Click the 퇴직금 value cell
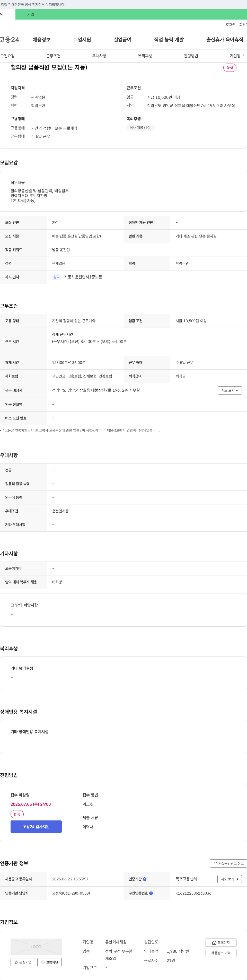 point(180,376)
